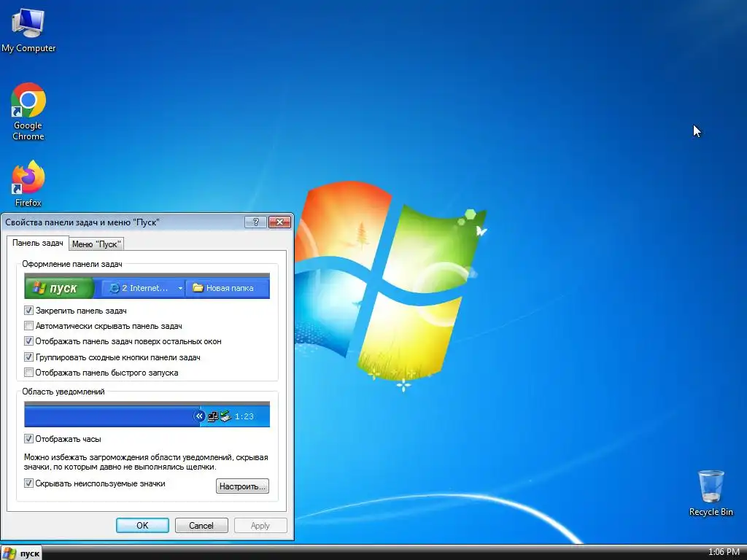Uncheck Группировать сходные кнопки панели задач
Screen dimensions: 747x560
[x=28, y=357]
